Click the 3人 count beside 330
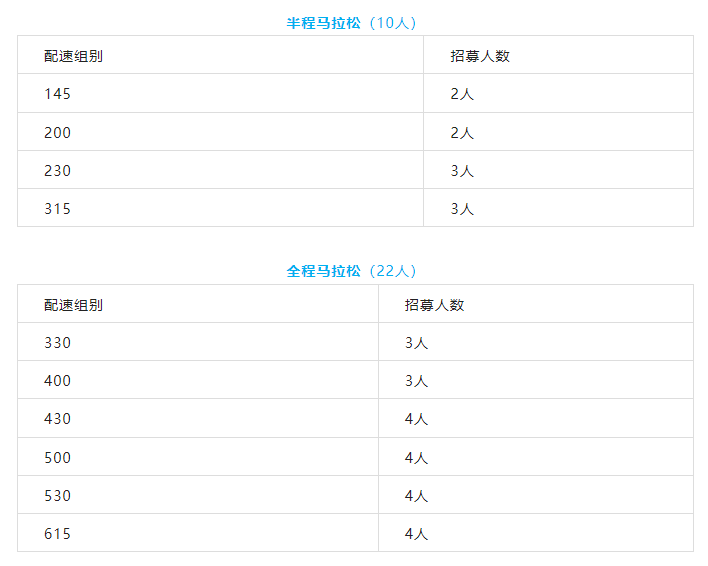Viewport: 708px width, 566px height. pos(417,343)
